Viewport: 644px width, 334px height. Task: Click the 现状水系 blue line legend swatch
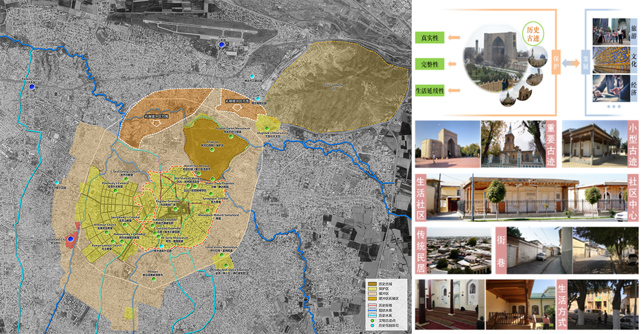[x=372, y=312]
